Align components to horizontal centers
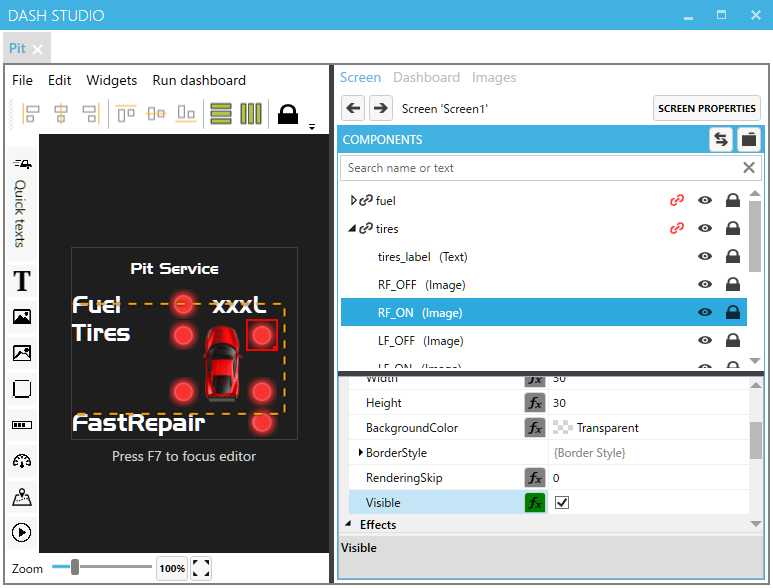 (x=61, y=114)
